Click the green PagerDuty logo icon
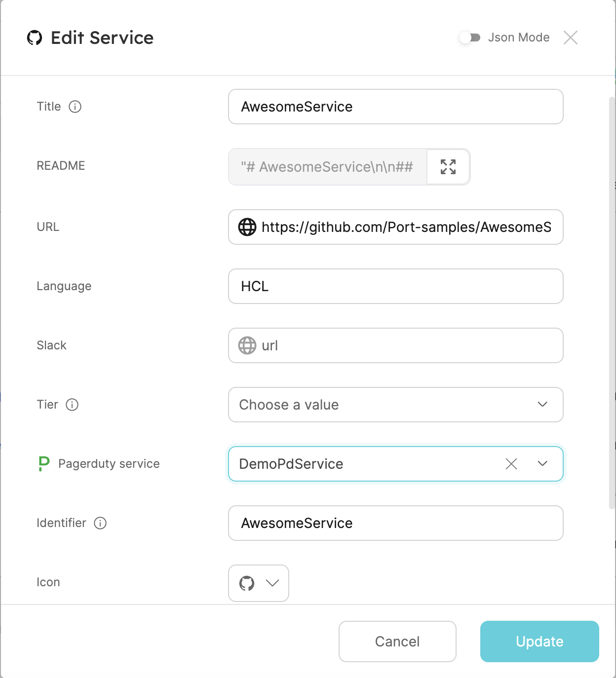Image resolution: width=616 pixels, height=678 pixels. [x=44, y=463]
